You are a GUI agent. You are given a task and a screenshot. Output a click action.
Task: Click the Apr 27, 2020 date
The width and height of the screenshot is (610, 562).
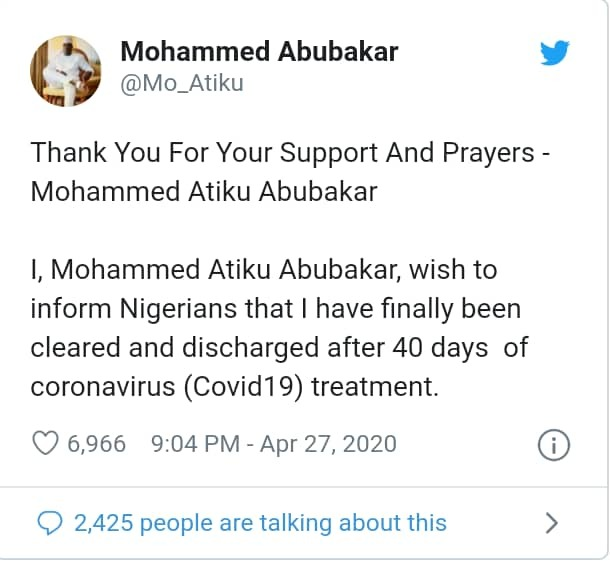(x=328, y=443)
